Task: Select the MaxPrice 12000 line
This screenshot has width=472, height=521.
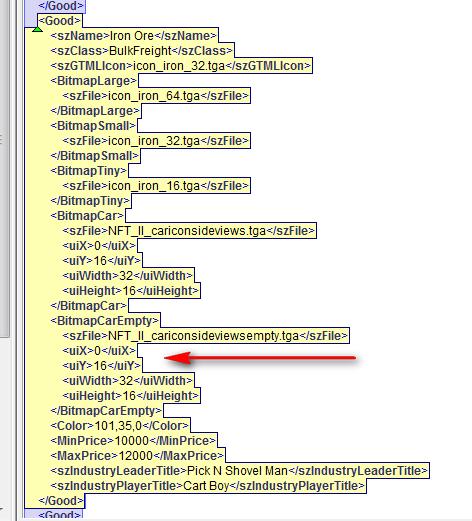Action: tap(137, 456)
